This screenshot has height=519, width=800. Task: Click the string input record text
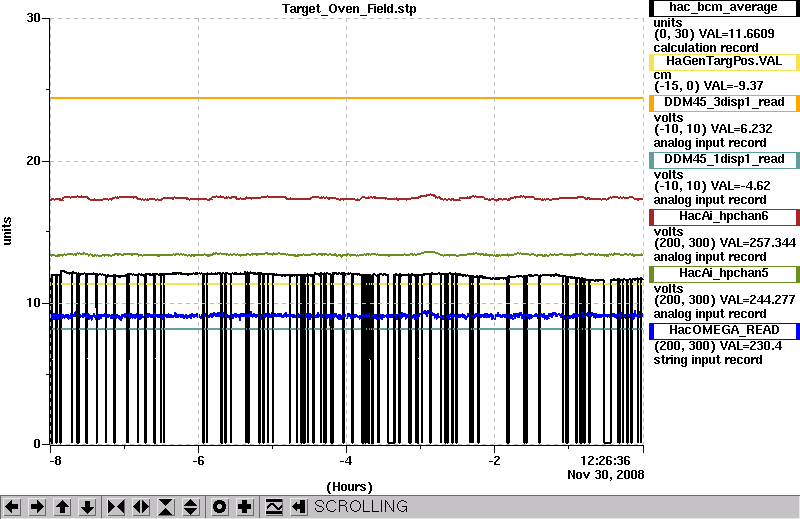708,360
